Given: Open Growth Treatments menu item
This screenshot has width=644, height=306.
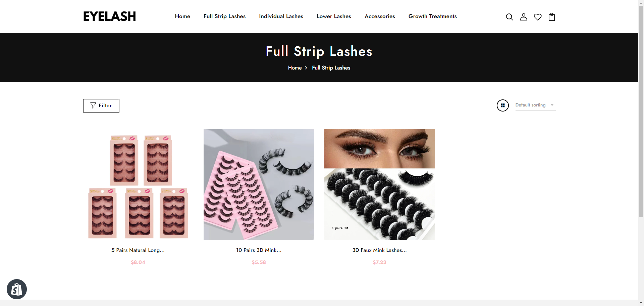Looking at the screenshot, I should [x=432, y=16].
